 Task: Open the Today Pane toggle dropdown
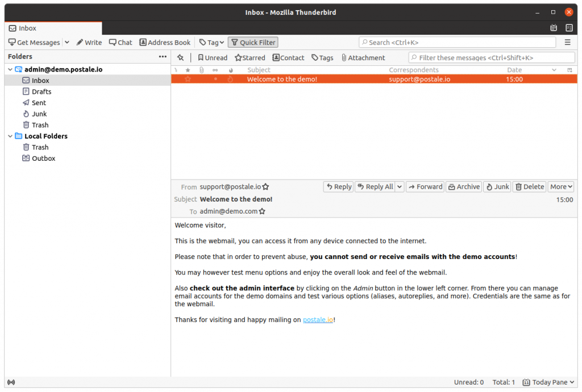tap(548, 382)
